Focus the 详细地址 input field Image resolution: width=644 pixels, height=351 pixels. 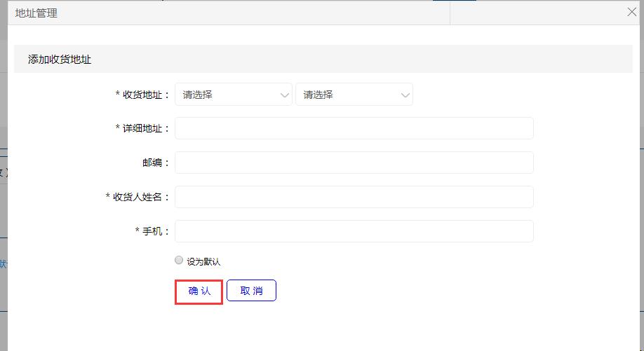[x=354, y=128]
